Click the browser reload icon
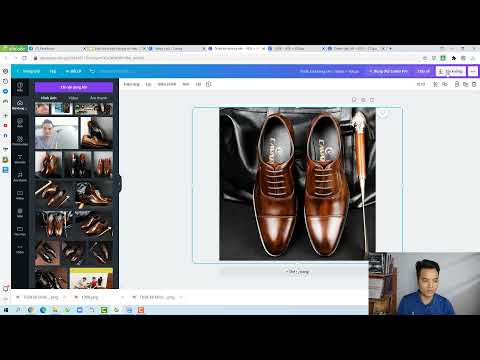Screen dimensions: 480x360 (24, 58)
